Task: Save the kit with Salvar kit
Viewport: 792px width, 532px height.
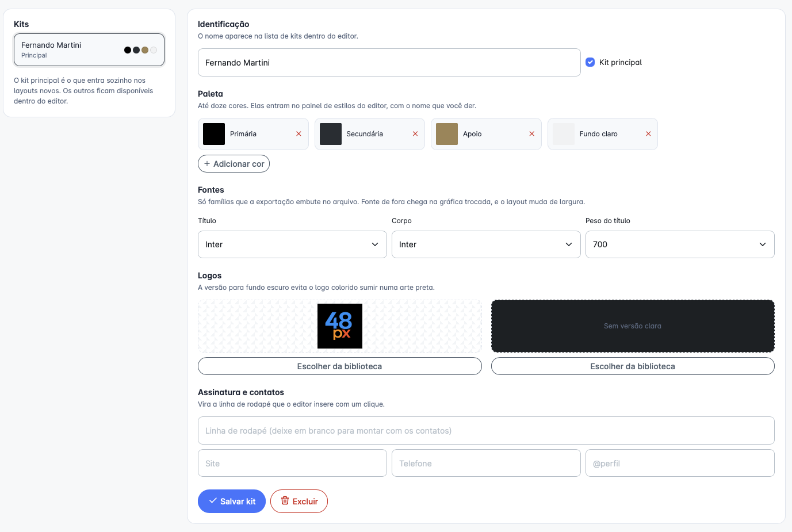Action: point(232,501)
